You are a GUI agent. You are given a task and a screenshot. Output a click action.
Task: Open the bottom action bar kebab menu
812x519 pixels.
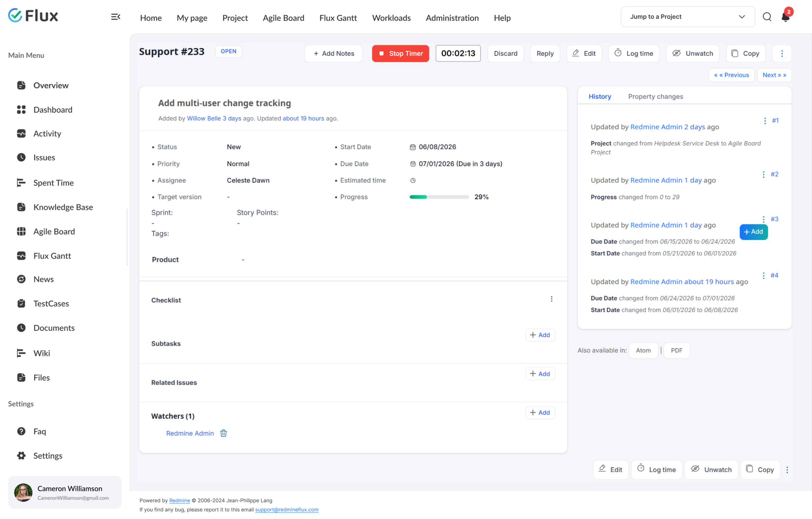(787, 470)
